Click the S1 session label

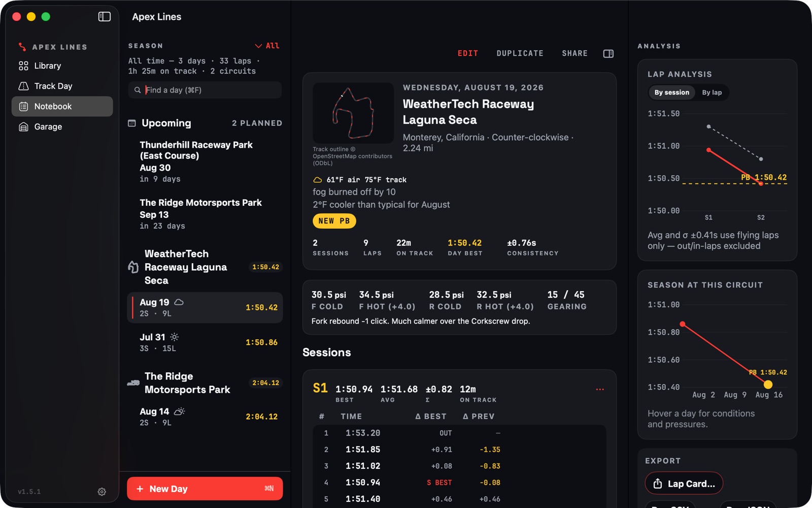320,389
